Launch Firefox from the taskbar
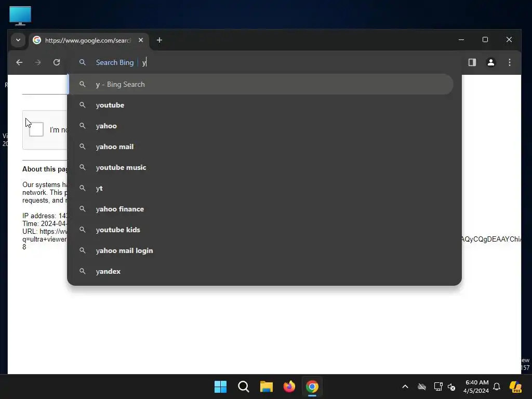Image resolution: width=532 pixels, height=399 pixels. pos(289,387)
